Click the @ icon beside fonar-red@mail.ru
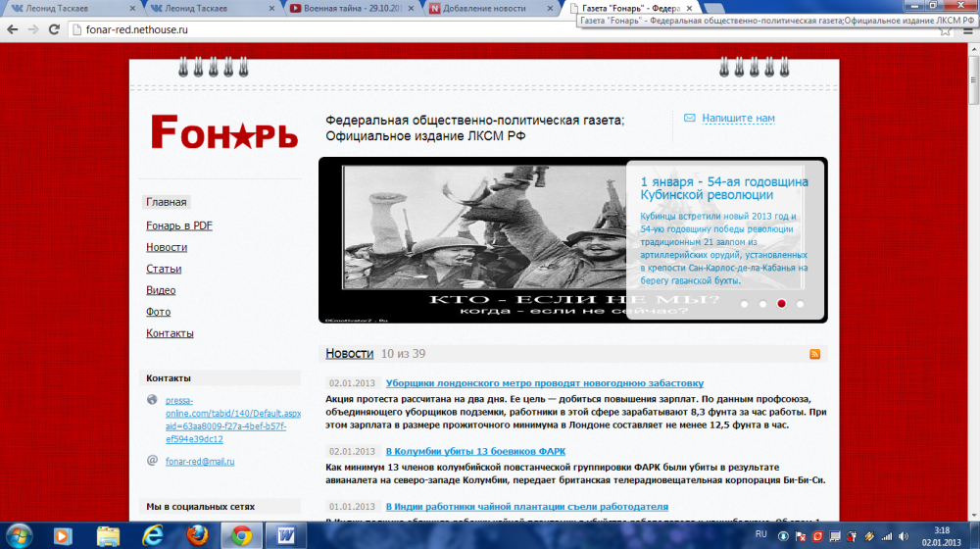 tap(152, 460)
